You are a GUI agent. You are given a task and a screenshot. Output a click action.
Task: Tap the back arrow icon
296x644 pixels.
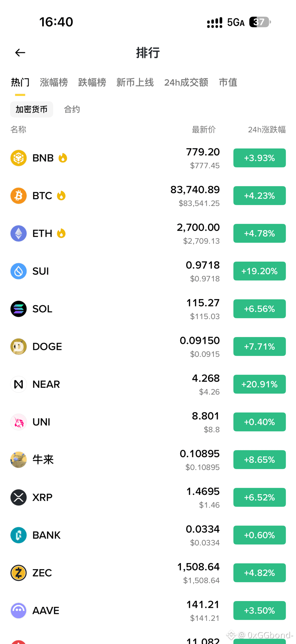click(x=20, y=53)
